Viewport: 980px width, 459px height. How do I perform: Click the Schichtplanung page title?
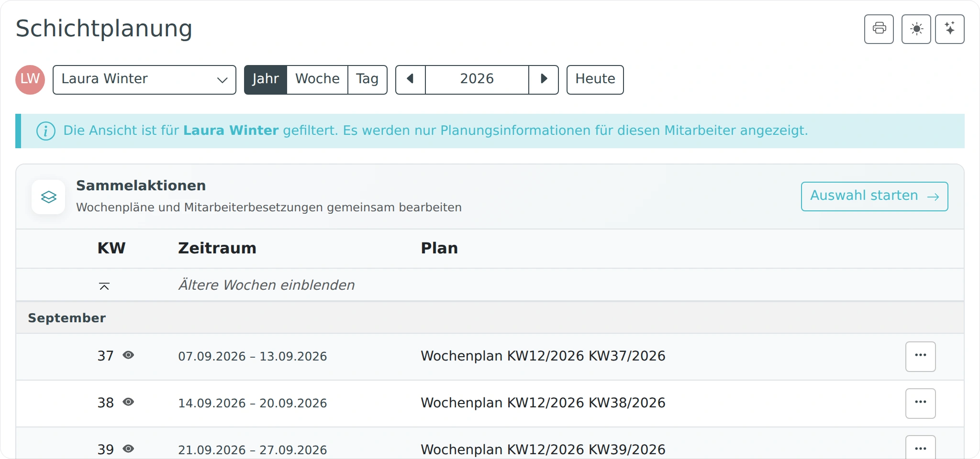(104, 29)
